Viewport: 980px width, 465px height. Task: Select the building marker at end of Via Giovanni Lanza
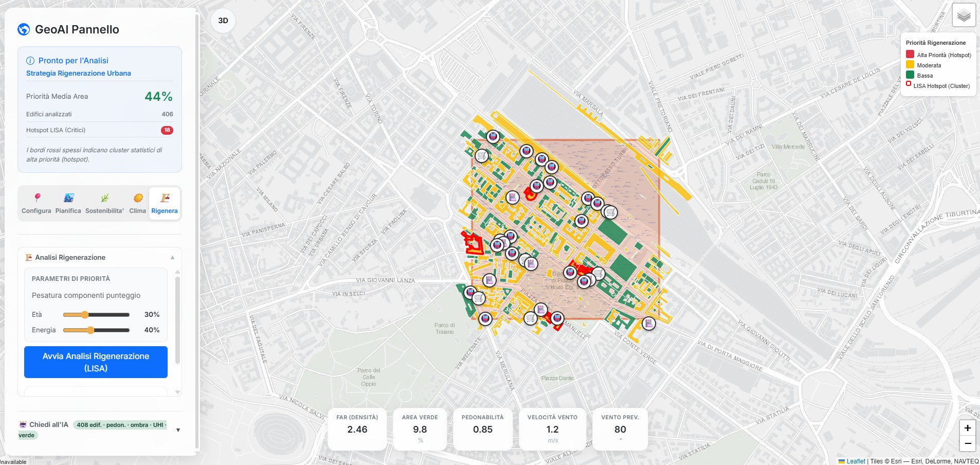[x=489, y=280]
